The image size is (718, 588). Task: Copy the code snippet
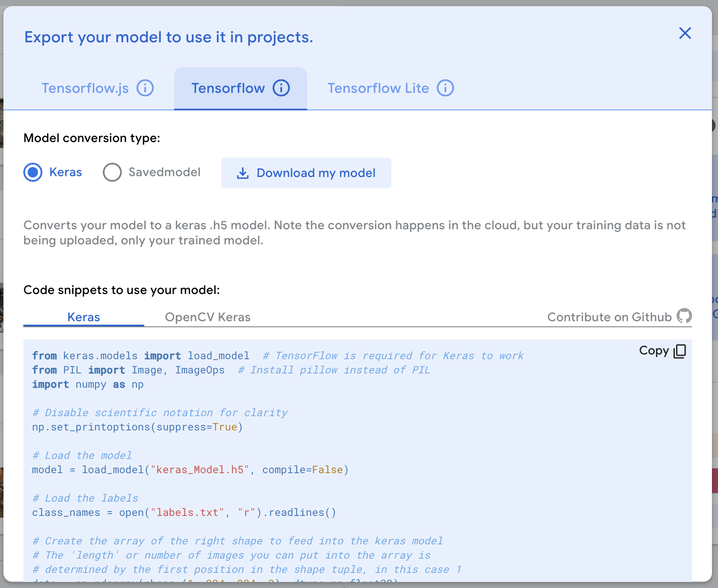point(663,351)
